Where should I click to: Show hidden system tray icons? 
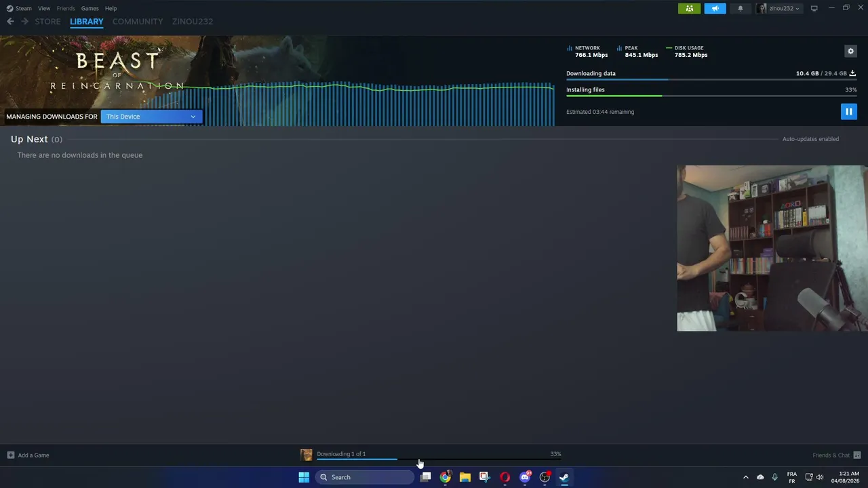pyautogui.click(x=746, y=477)
